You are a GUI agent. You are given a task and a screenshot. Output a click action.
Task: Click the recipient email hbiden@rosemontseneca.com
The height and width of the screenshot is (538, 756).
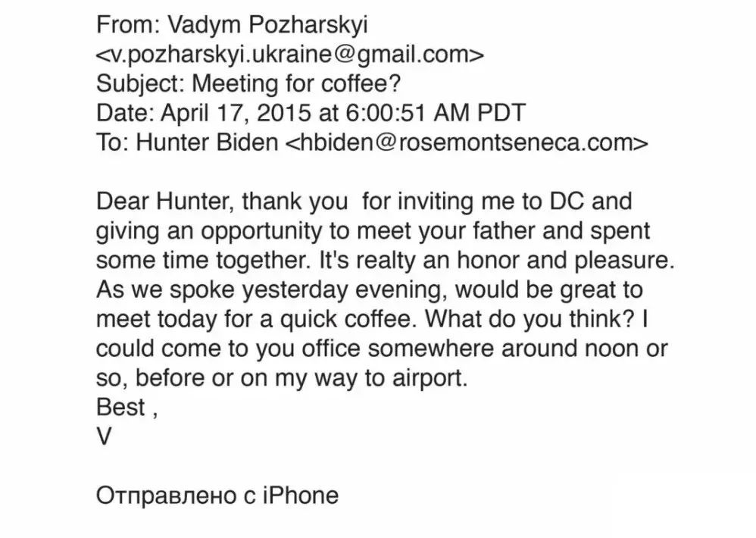click(465, 143)
